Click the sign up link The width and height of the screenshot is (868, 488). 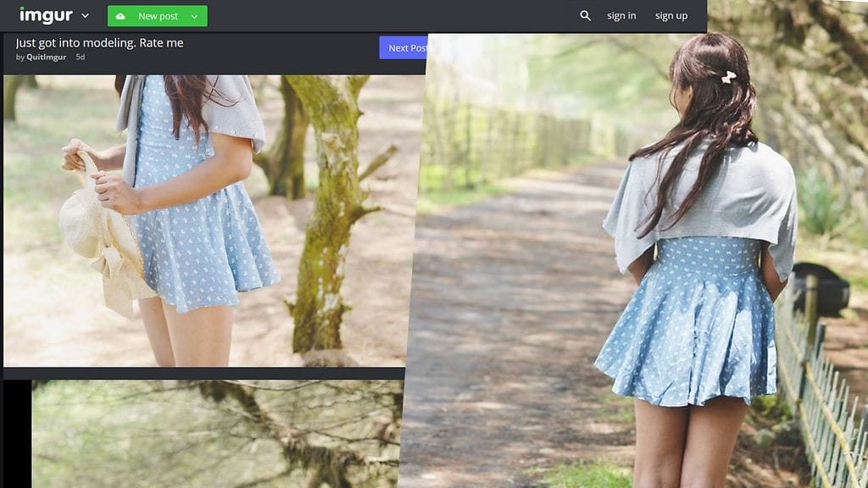pos(671,16)
